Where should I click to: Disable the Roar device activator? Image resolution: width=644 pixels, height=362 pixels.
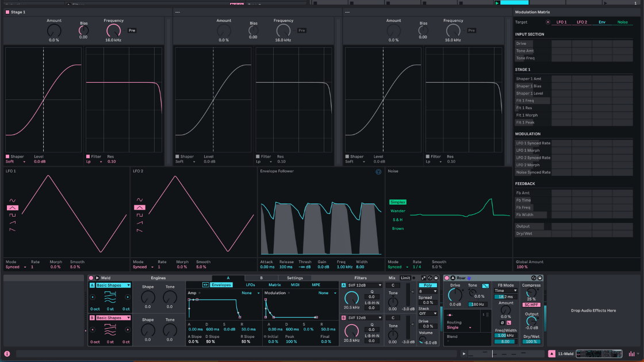pyautogui.click(x=447, y=278)
